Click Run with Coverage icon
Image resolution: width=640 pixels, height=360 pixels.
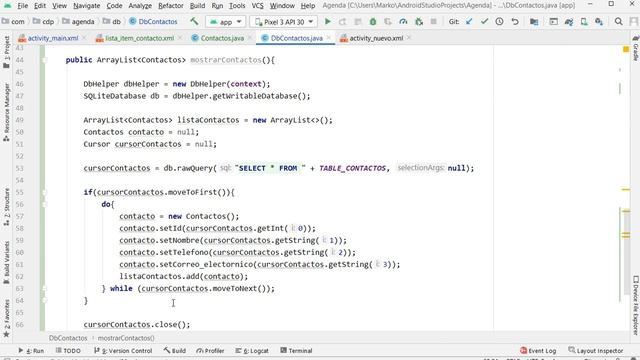(x=388, y=22)
